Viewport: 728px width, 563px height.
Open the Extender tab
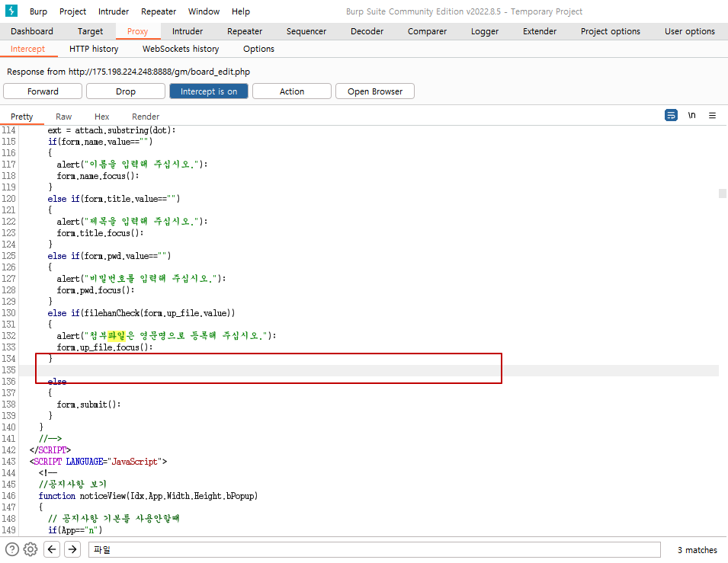pyautogui.click(x=540, y=31)
